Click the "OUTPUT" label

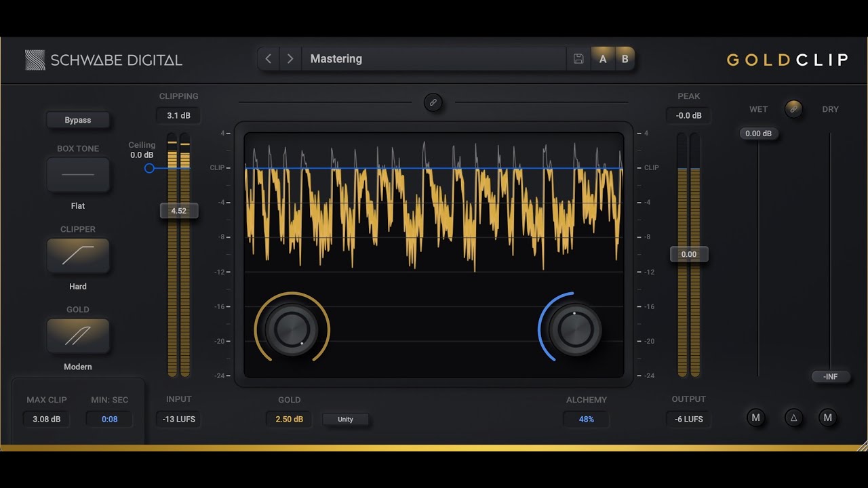(x=689, y=399)
